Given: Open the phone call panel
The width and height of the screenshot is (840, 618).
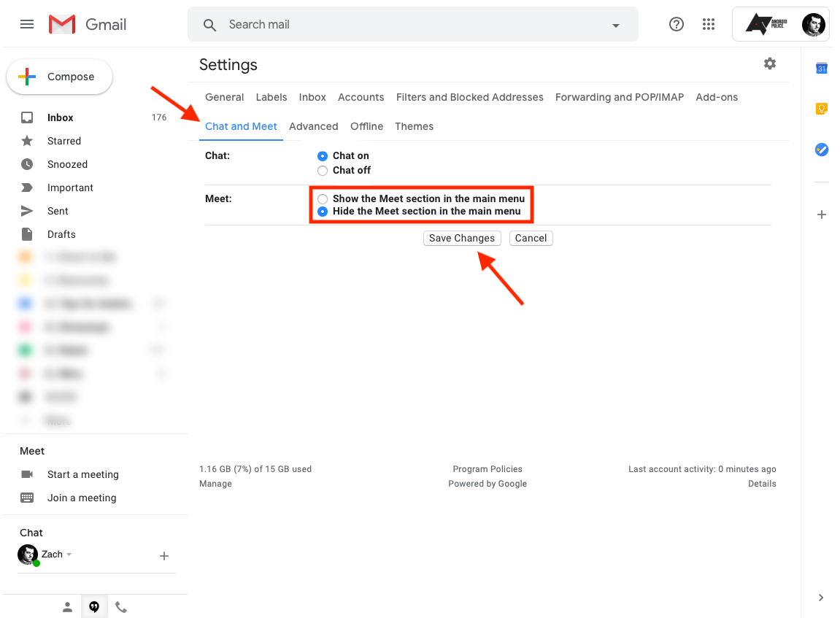Looking at the screenshot, I should pos(121,606).
